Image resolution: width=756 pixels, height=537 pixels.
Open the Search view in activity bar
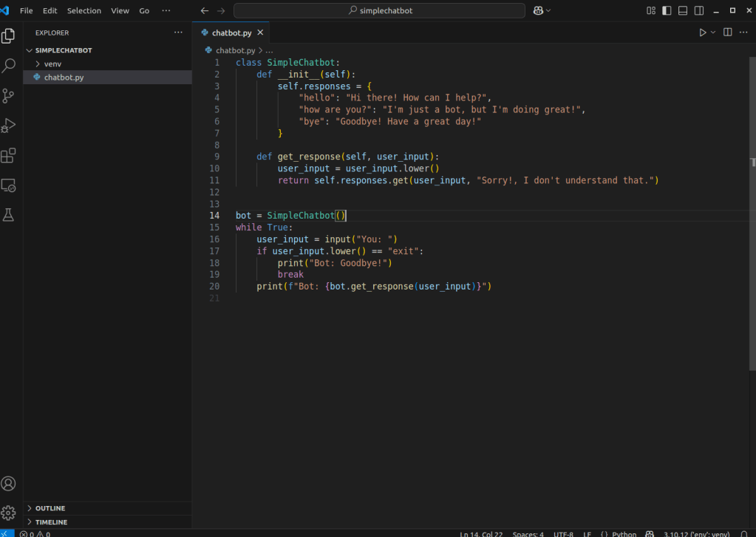9,66
